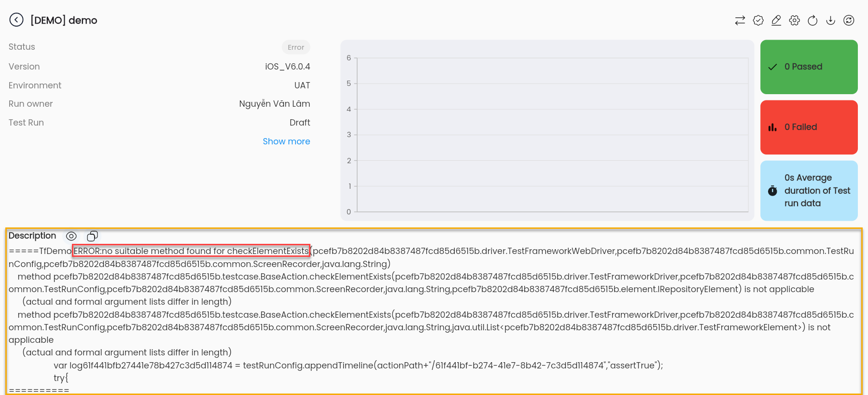Copy the description with the copy icon
The width and height of the screenshot is (868, 395).
coord(92,236)
